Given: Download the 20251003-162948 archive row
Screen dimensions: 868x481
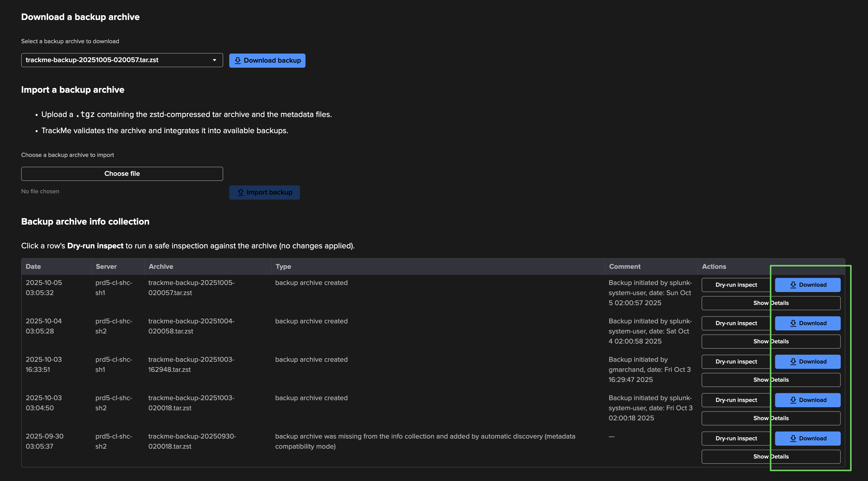Looking at the screenshot, I should 807,362.
